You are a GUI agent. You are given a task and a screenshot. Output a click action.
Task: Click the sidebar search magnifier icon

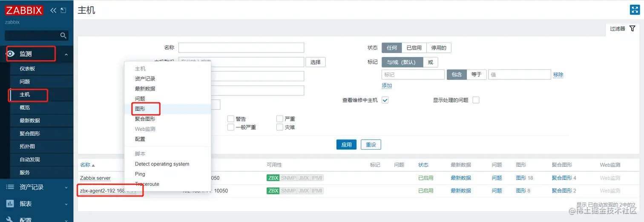click(x=63, y=35)
